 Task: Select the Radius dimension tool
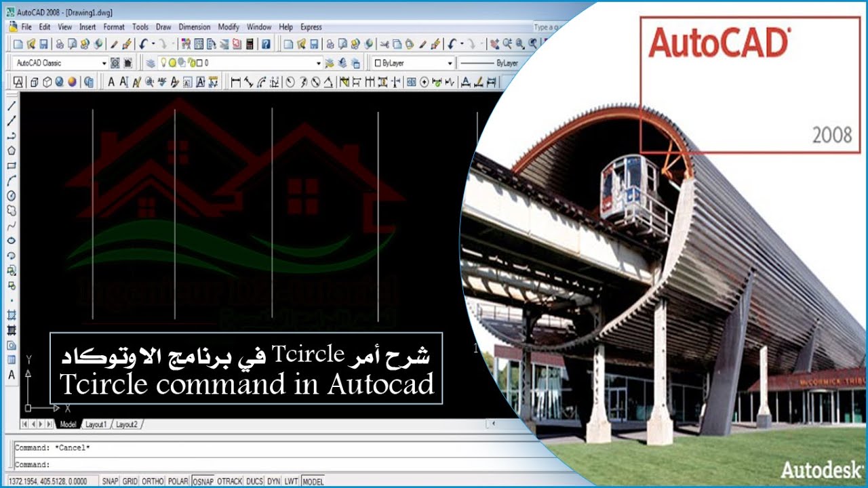click(290, 82)
